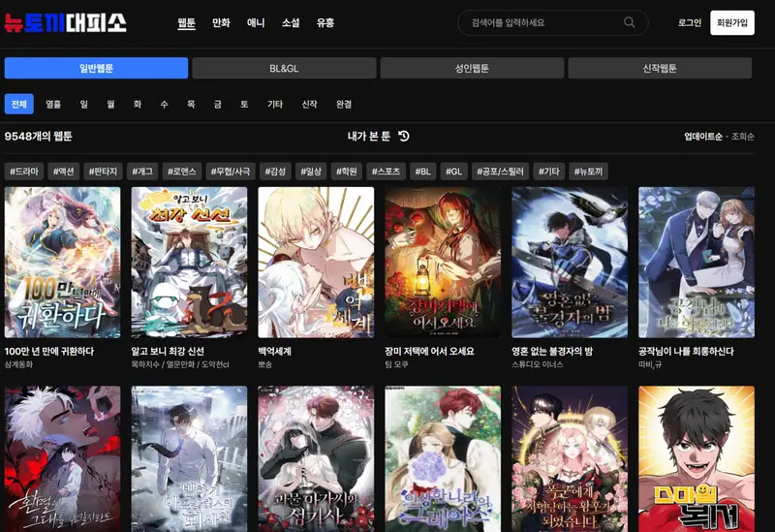The width and height of the screenshot is (775, 532).
Task: Select the 전체 day filter
Action: coord(18,104)
